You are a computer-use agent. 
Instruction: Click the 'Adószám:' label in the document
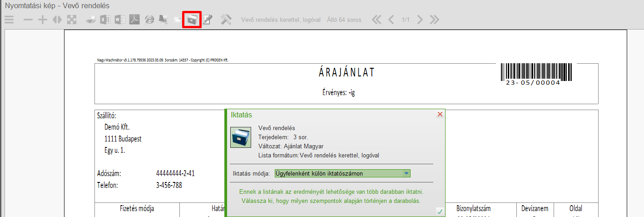coord(109,174)
